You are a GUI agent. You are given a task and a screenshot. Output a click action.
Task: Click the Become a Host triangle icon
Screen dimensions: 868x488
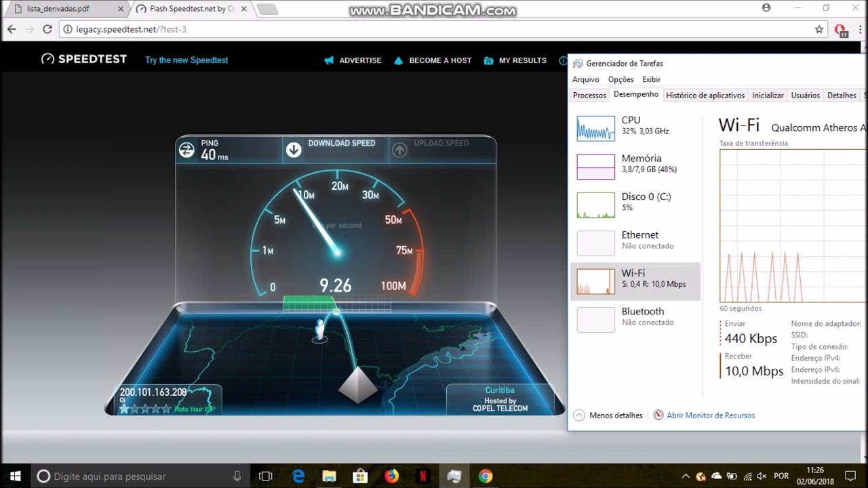pos(398,60)
